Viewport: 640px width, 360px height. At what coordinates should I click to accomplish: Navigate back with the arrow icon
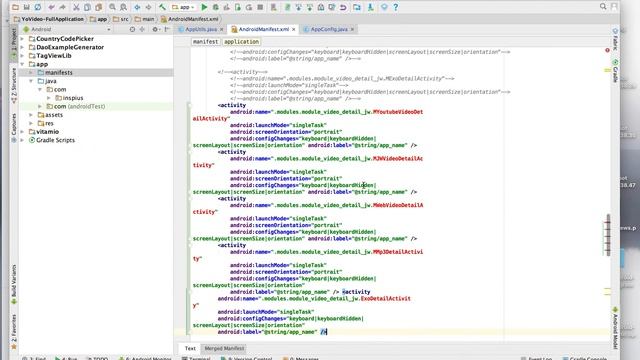pos(137,7)
